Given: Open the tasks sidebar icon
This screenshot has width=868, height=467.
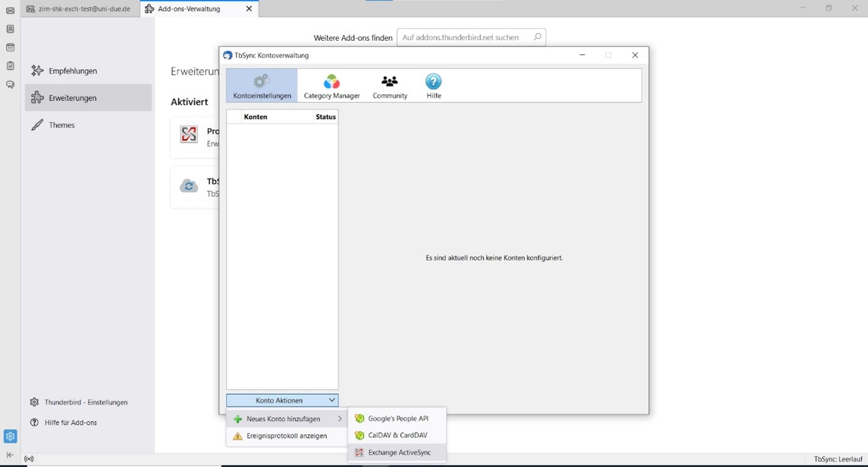Looking at the screenshot, I should (10, 66).
